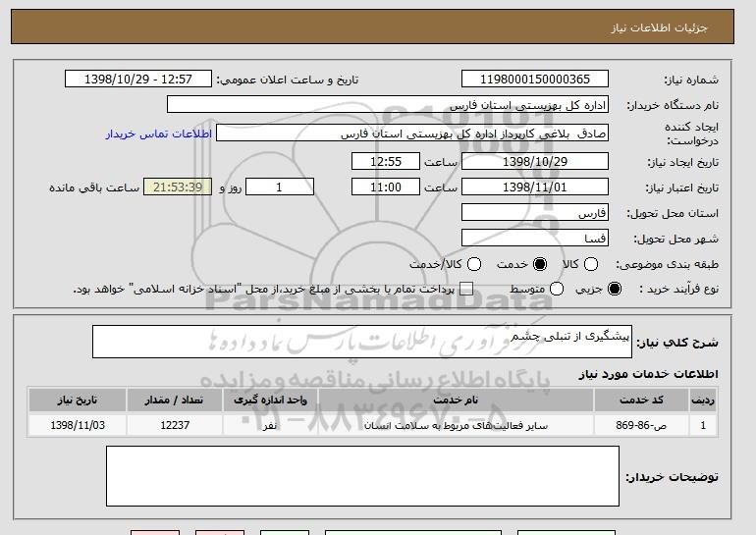This screenshot has height=535, width=756.
Task: Click the need date cell 1398/11/03
Action: (x=78, y=425)
